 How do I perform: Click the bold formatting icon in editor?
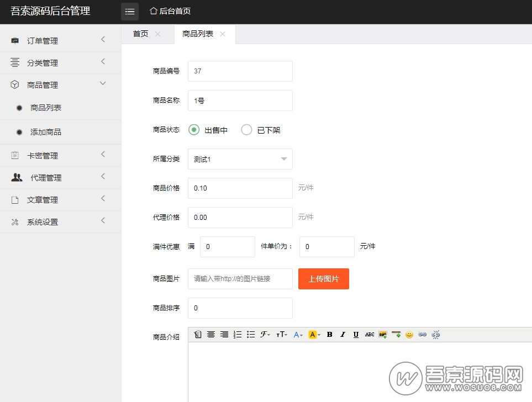coord(330,335)
